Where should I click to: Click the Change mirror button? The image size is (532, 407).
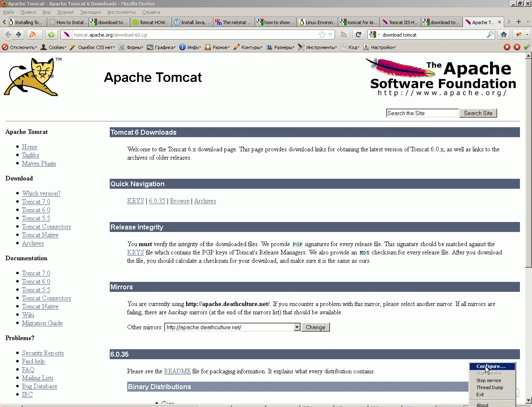[315, 327]
